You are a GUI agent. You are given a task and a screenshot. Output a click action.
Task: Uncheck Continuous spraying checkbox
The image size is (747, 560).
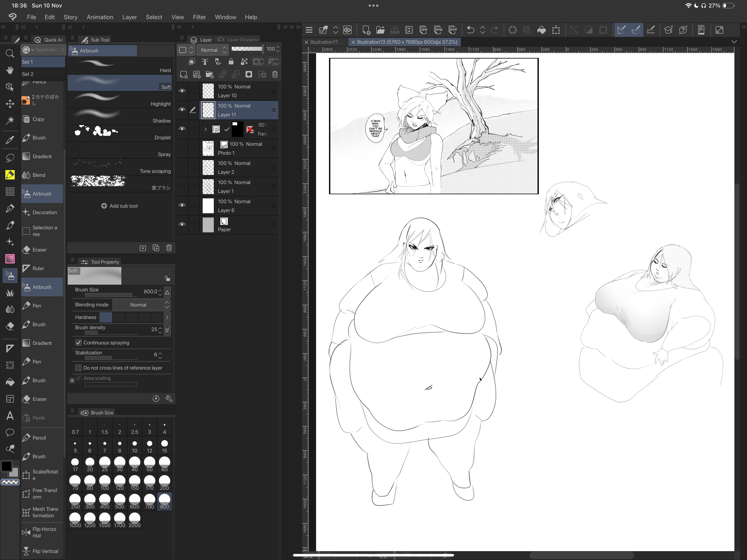78,343
